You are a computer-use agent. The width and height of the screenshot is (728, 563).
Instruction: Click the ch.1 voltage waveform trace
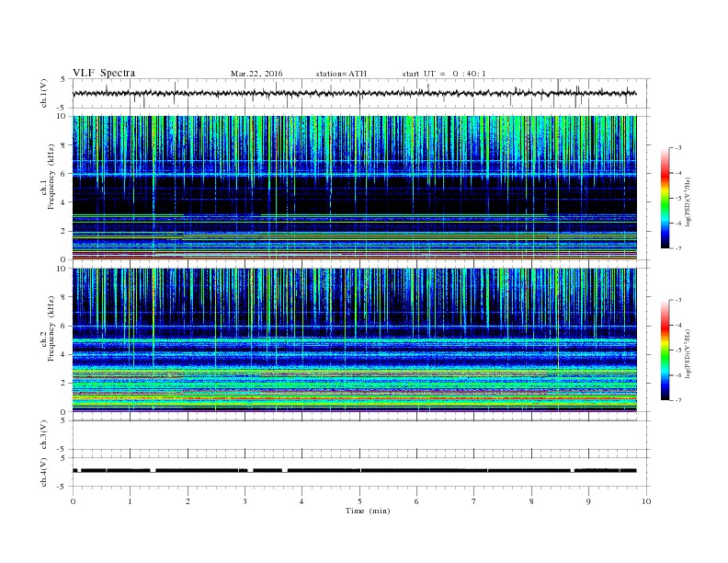click(x=355, y=93)
